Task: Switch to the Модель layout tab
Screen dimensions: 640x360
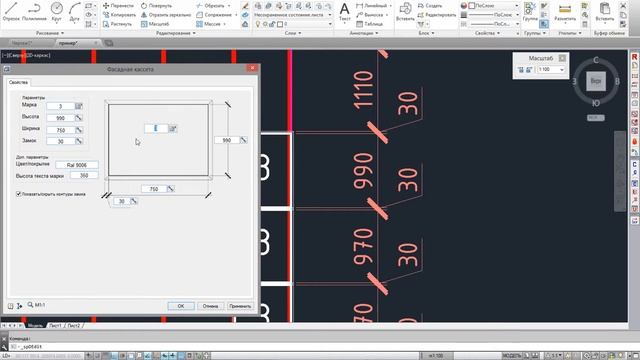Action: [35, 326]
